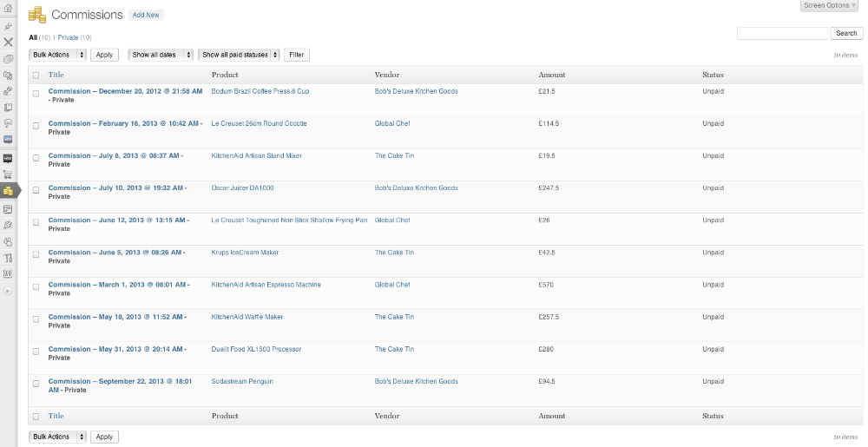Open the KitchenAid Artisan Espresso Machine product link
The width and height of the screenshot is (868, 447).
click(x=266, y=285)
